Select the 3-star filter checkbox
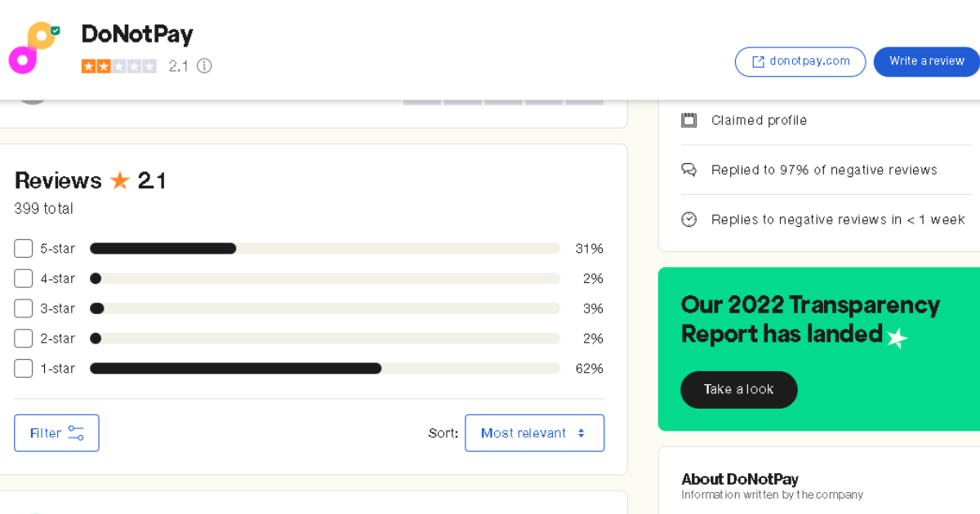The height and width of the screenshot is (514, 980). click(x=24, y=309)
